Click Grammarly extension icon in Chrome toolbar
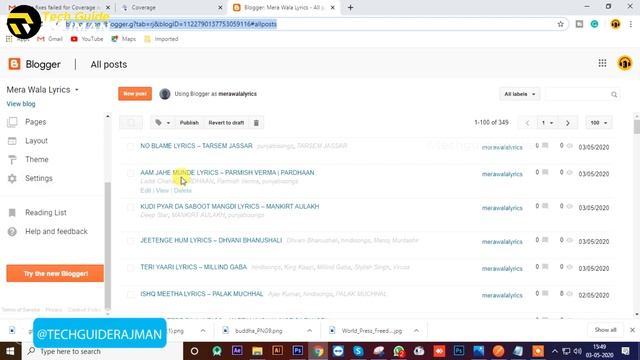Image resolution: width=640 pixels, height=360 pixels. 594,24
